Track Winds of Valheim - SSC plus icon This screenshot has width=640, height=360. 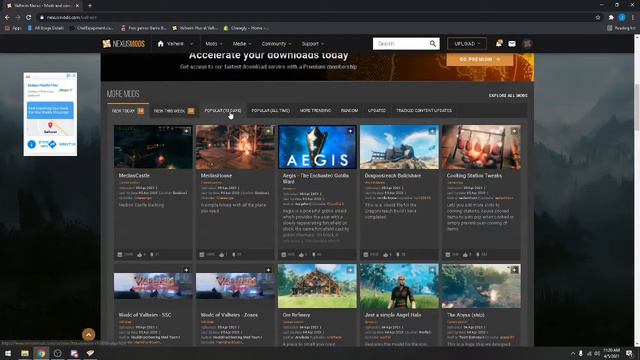186,270
